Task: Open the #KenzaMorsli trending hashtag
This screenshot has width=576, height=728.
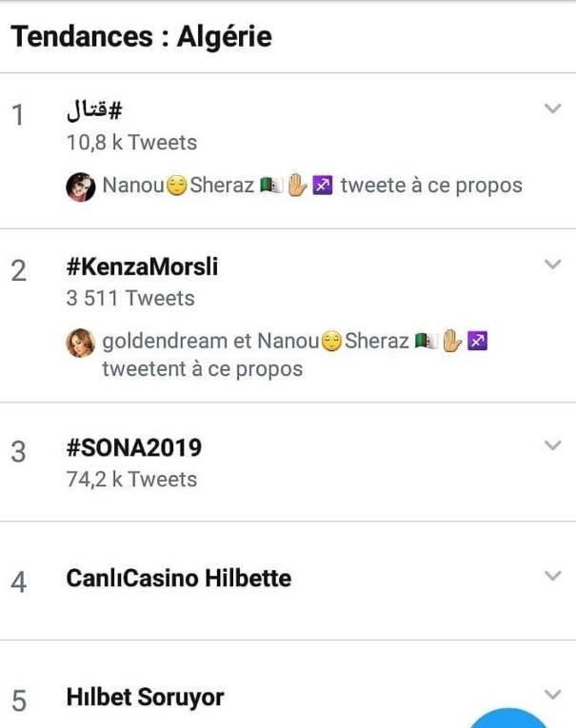Action: pyautogui.click(x=142, y=266)
